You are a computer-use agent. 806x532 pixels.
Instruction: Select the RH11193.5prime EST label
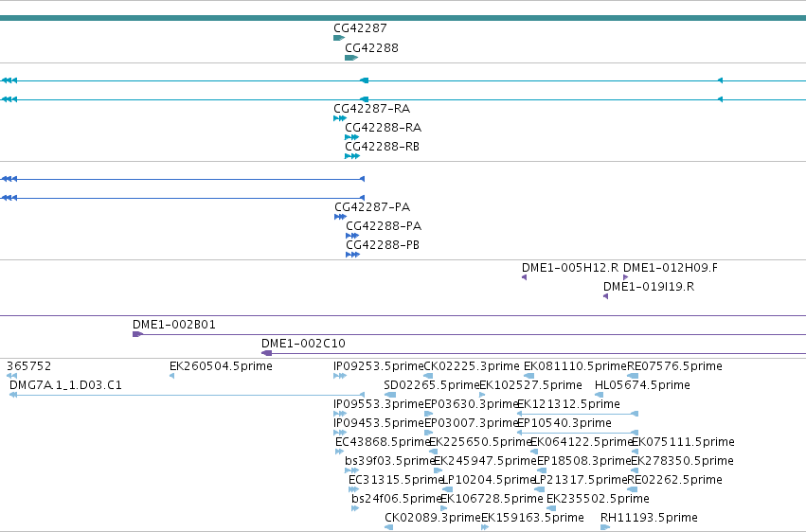649,518
